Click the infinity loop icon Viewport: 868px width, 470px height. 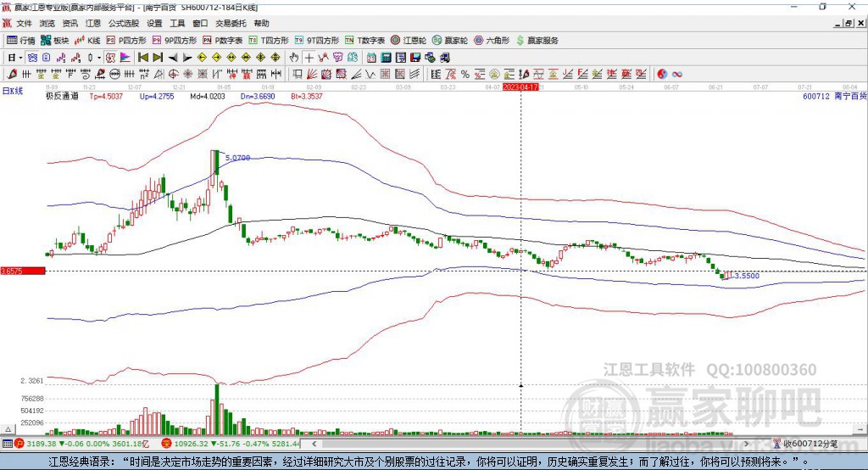tap(677, 74)
